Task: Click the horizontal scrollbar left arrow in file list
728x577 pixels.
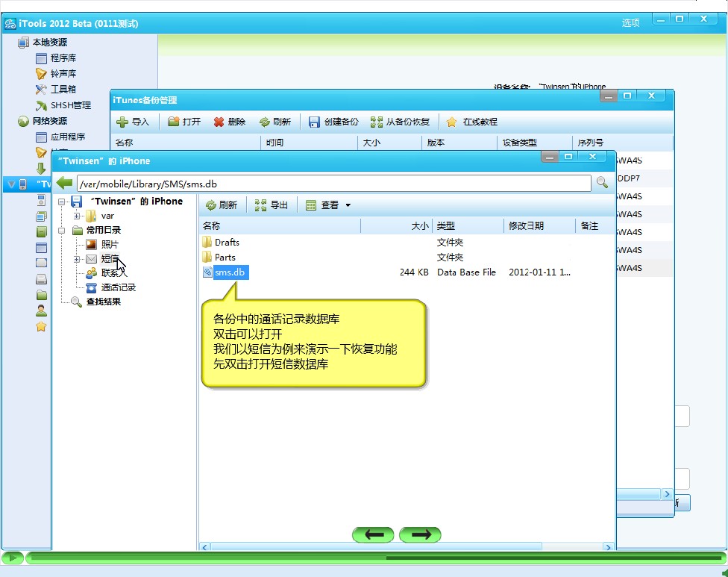Action: coord(204,547)
